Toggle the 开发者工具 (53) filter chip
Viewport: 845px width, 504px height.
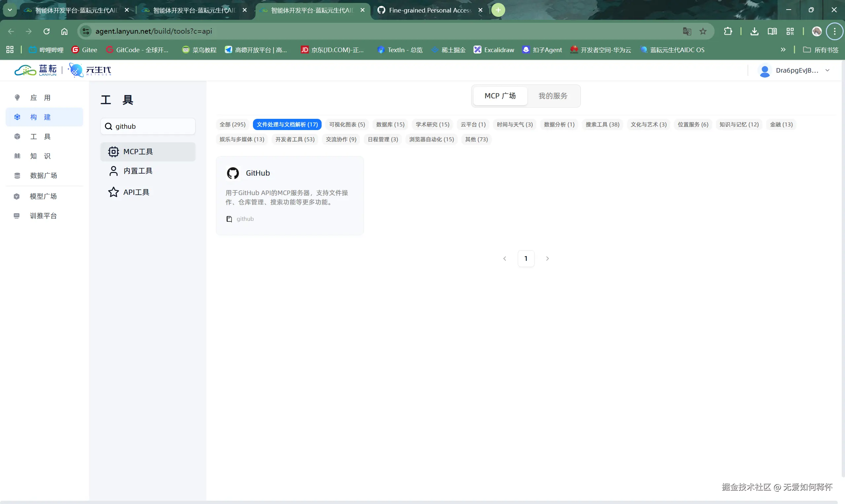pyautogui.click(x=295, y=139)
